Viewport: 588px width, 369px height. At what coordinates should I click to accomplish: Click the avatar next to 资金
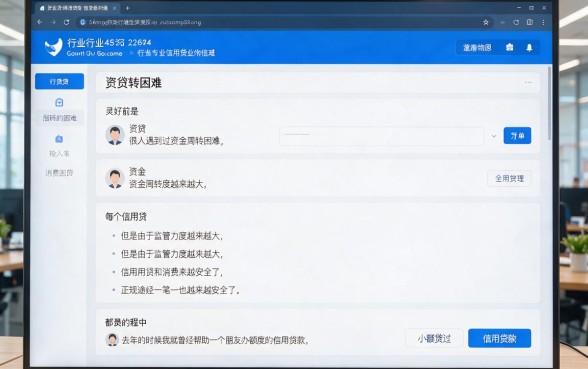tap(115, 178)
